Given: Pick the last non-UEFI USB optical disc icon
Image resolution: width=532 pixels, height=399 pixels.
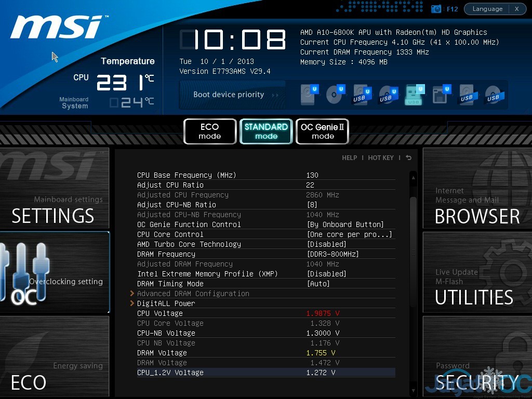Looking at the screenshot, I should tap(495, 95).
